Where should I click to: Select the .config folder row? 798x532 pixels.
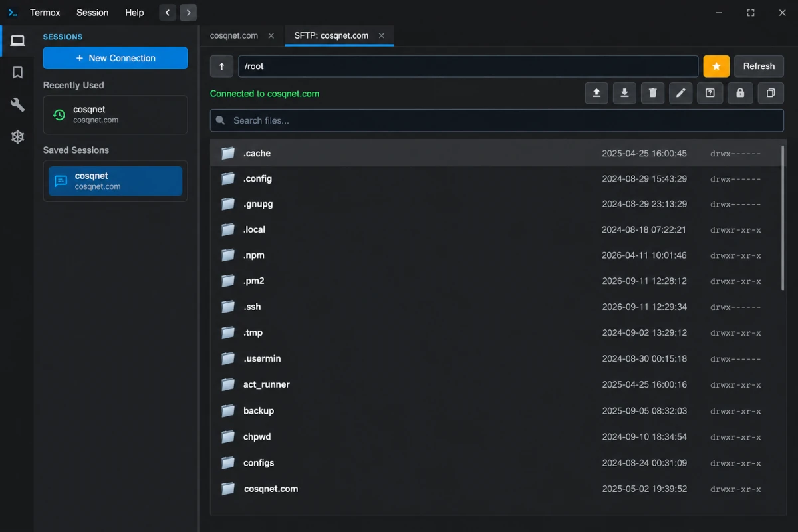[x=497, y=179]
